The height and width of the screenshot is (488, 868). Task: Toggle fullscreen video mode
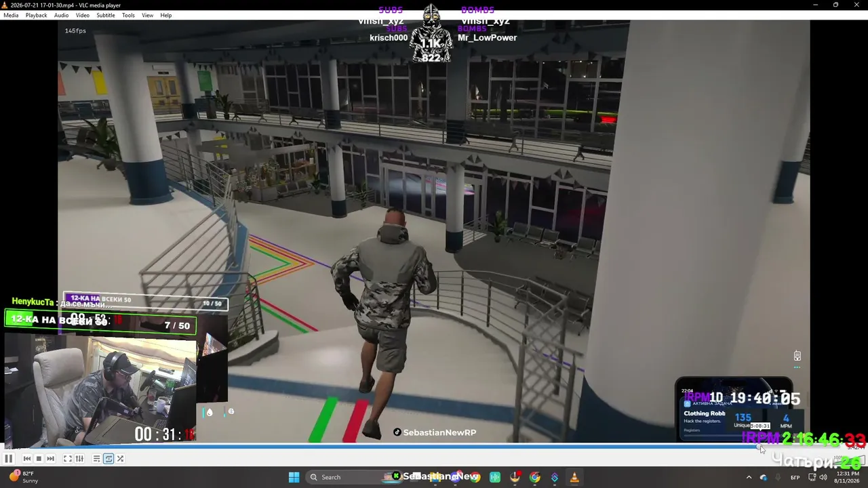tap(68, 459)
